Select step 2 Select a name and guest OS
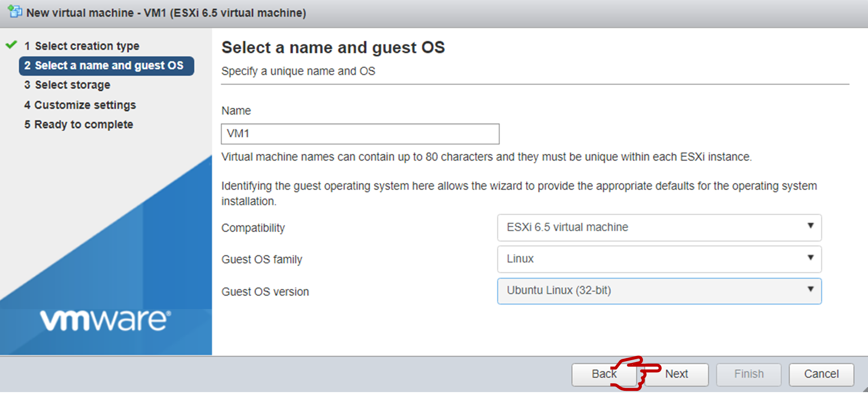This screenshot has height=401, width=868. [x=106, y=66]
